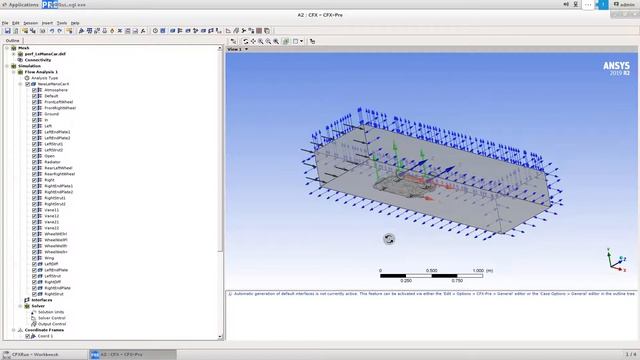Click the flame icon in main toolbar
The height and width of the screenshot is (360, 640).
coord(112,31)
